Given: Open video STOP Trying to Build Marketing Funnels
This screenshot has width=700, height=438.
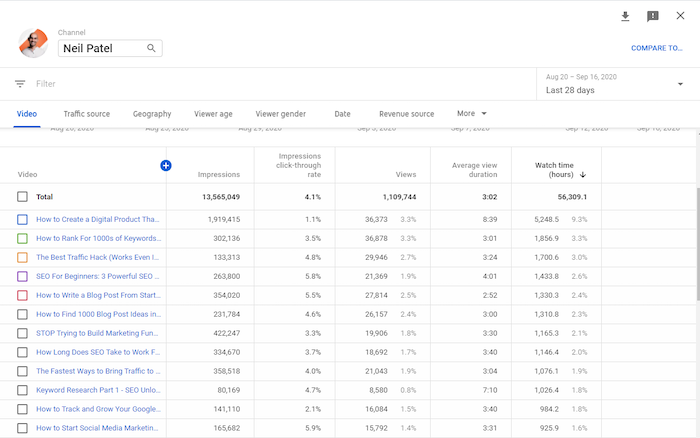Looking at the screenshot, I should point(97,334).
